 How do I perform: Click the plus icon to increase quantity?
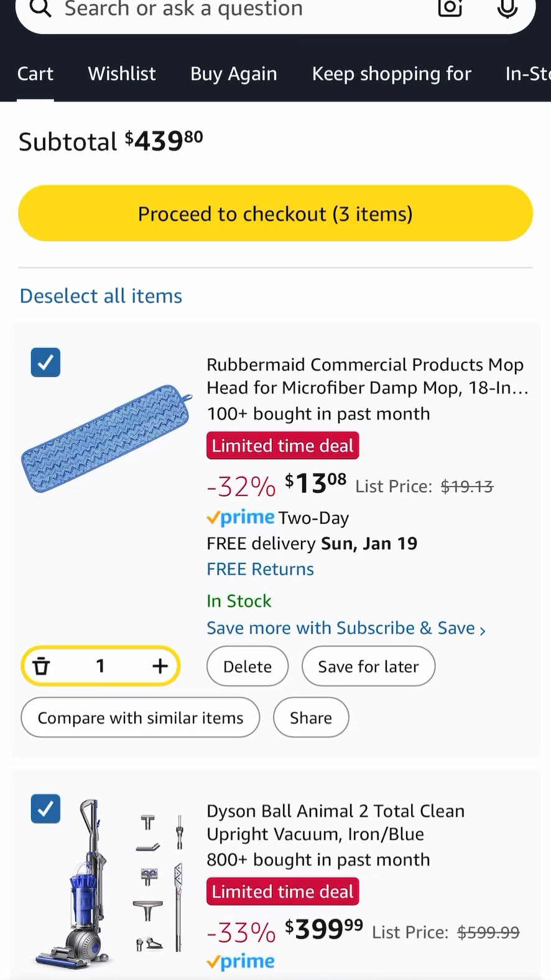pyautogui.click(x=160, y=666)
